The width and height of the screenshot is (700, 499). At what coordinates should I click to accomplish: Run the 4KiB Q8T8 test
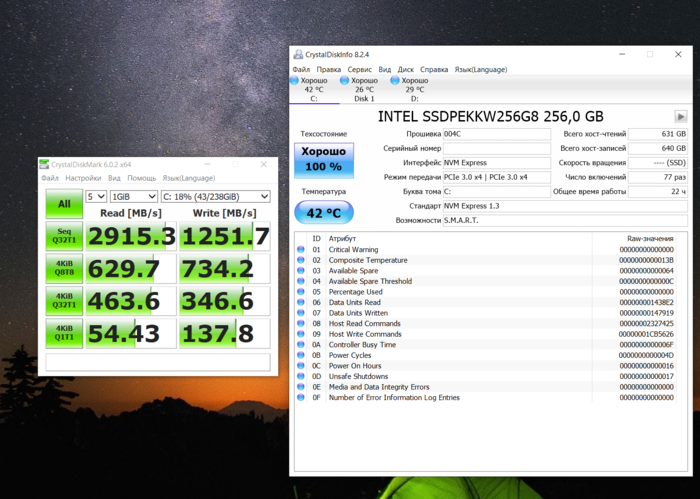pos(64,269)
